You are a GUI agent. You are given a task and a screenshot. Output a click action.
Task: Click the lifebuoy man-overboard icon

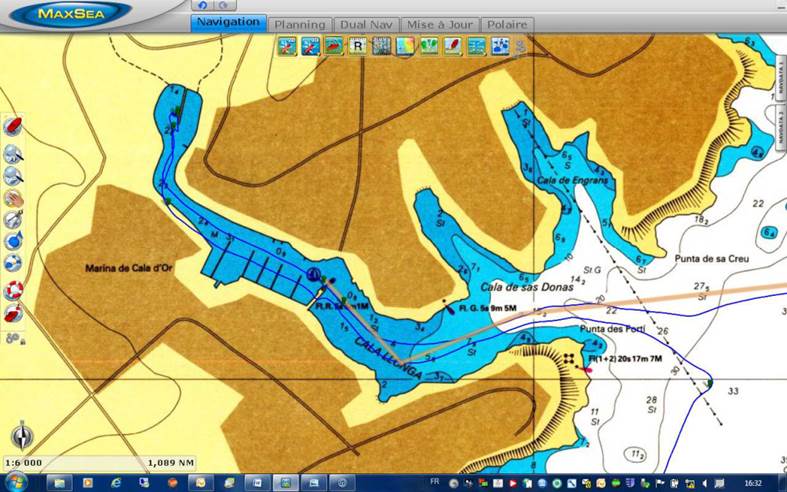(x=13, y=290)
